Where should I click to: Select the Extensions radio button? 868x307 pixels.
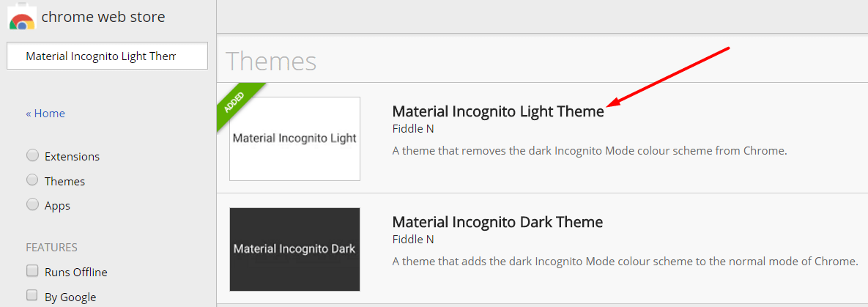tap(32, 156)
